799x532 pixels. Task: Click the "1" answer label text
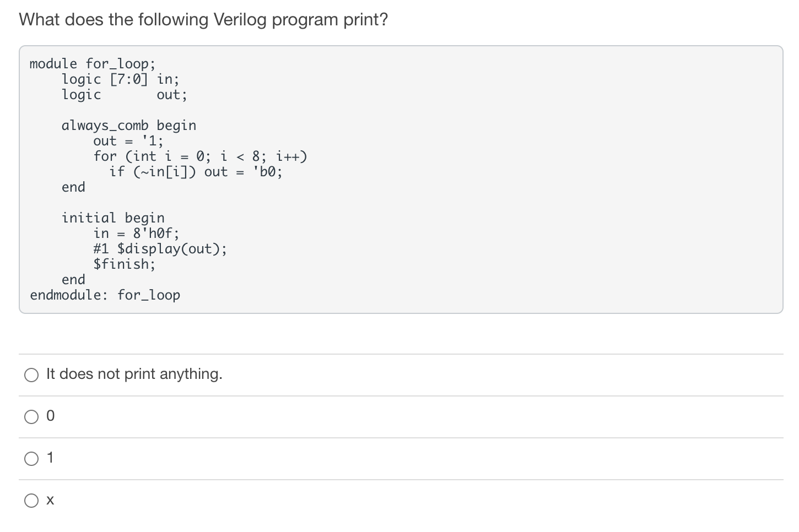[x=50, y=458]
